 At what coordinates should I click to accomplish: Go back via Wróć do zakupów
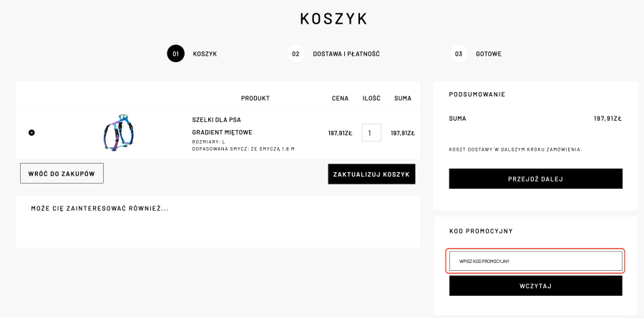[x=62, y=173]
